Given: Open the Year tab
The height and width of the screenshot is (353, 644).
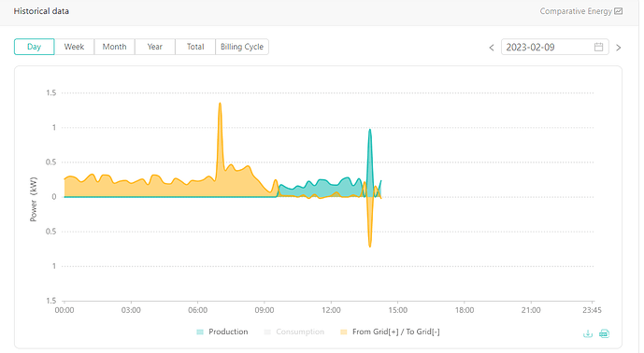Looking at the screenshot, I should coord(155,47).
